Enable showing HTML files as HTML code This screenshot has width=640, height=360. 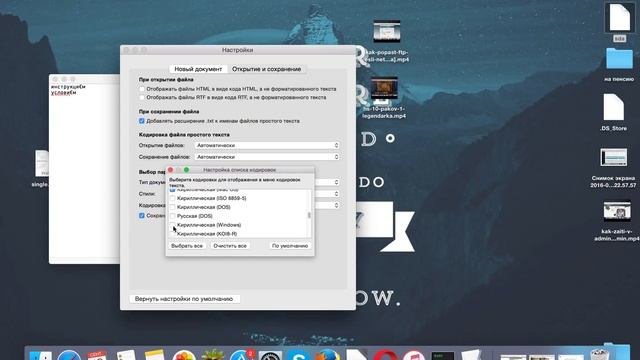(x=142, y=89)
